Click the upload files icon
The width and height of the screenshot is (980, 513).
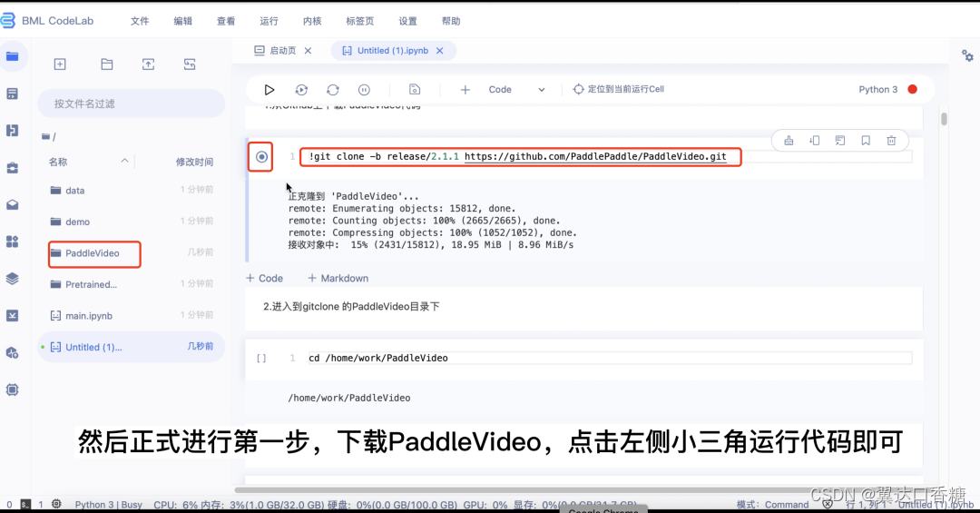pyautogui.click(x=148, y=64)
